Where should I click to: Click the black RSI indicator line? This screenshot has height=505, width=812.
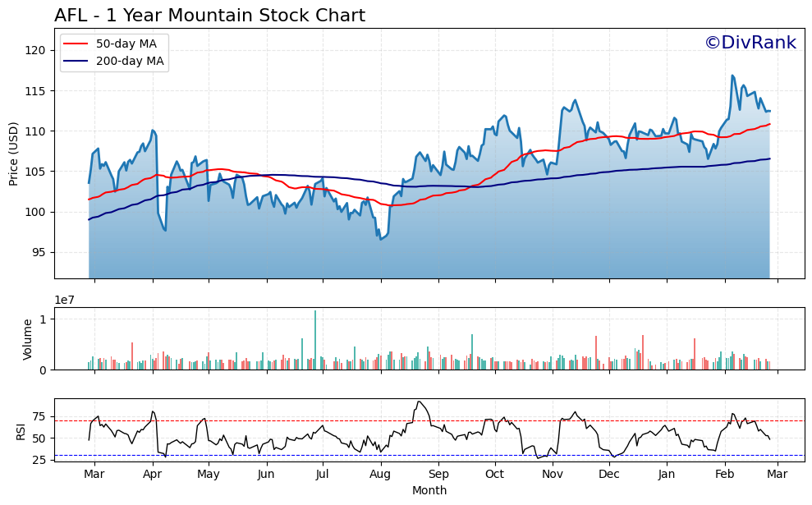[419, 402]
